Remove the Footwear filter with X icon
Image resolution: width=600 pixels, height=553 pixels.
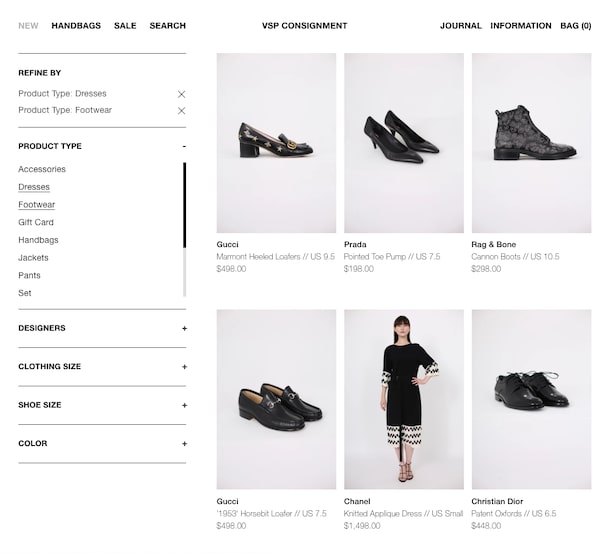[x=181, y=111]
